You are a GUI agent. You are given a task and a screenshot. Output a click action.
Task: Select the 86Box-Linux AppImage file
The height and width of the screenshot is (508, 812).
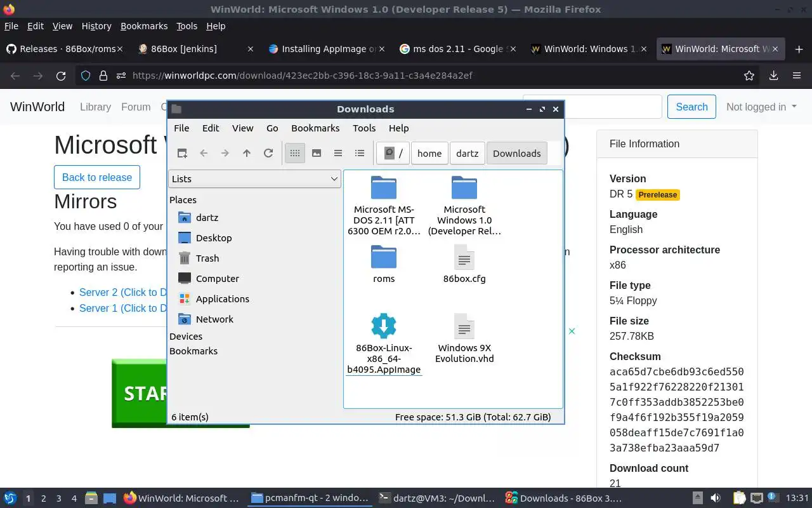coord(384,344)
